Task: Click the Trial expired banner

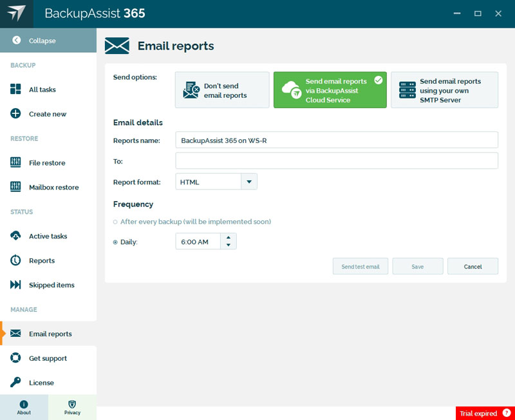Action: tap(485, 413)
